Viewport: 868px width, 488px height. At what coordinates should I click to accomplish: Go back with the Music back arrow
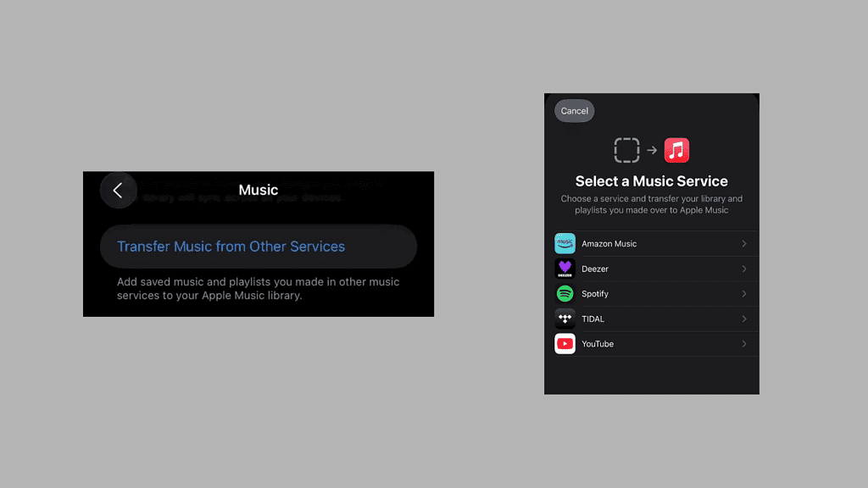point(118,191)
